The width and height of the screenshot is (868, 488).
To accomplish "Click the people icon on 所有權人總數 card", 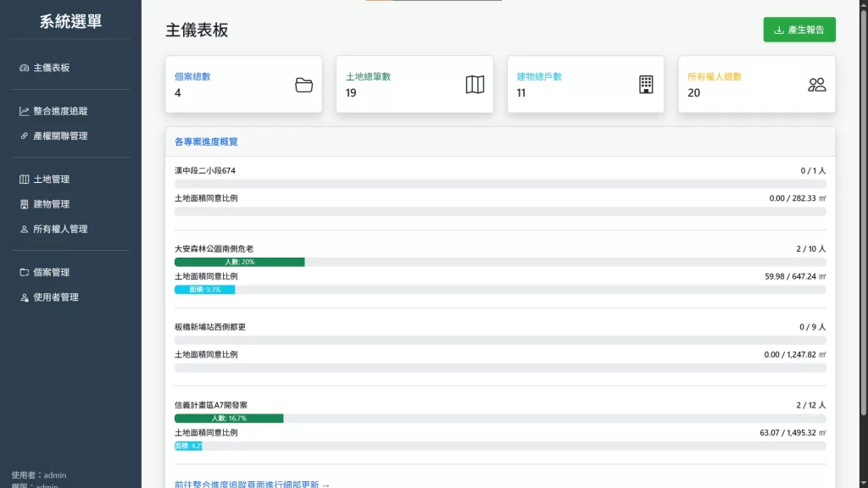I will [x=817, y=85].
